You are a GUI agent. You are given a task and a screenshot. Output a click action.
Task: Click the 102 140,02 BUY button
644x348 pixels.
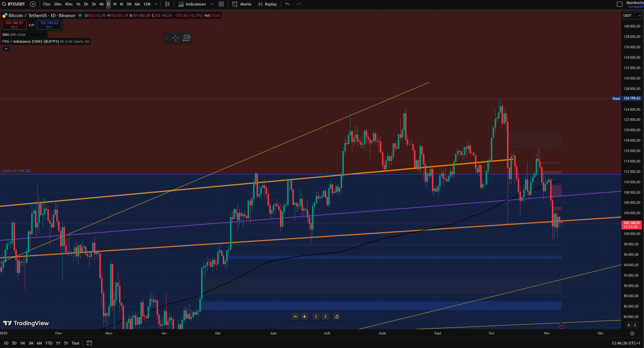[49, 25]
